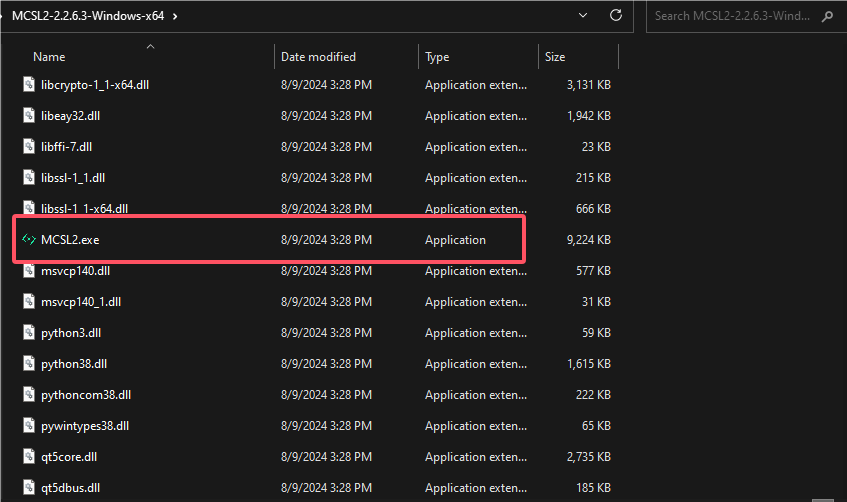
Task: Click the 23 KB size of libffi-7.dll
Action: (x=596, y=147)
